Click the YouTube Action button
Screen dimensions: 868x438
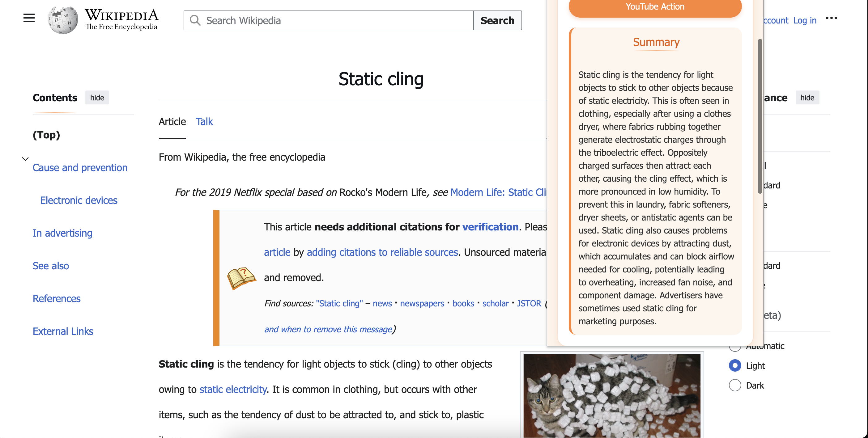(655, 7)
